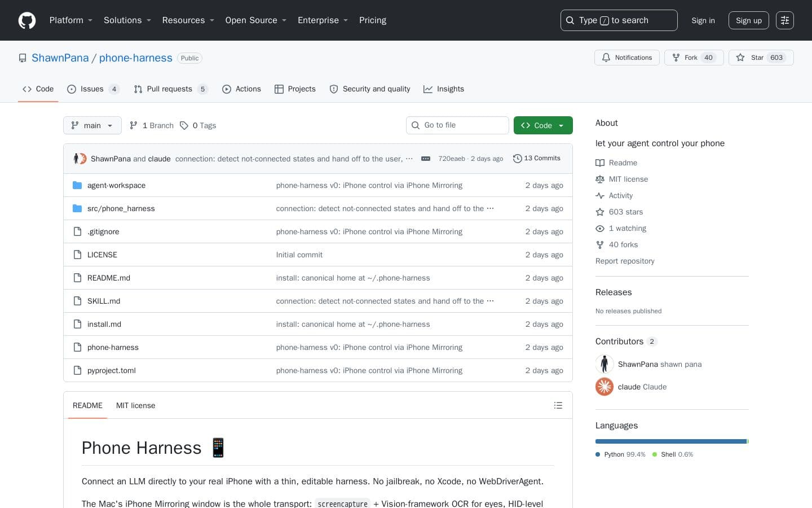The height and width of the screenshot is (508, 812).
Task: Open the README outline list icon
Action: 558,405
